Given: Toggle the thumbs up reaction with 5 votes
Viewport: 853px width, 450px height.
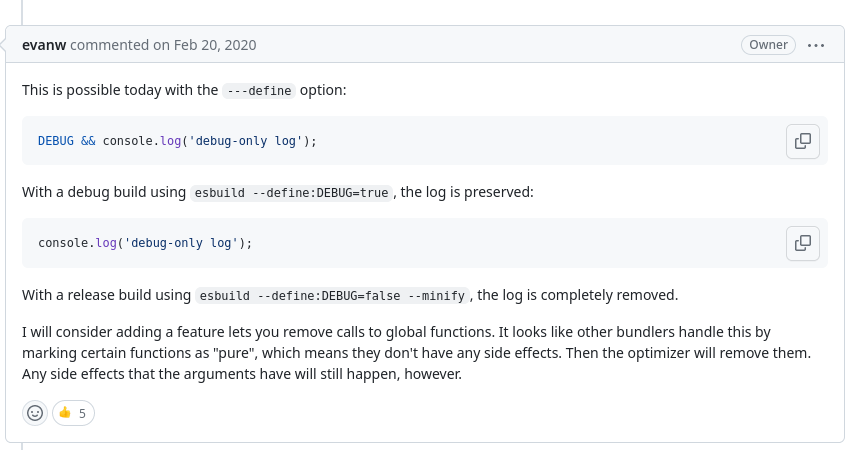Looking at the screenshot, I should pyautogui.click(x=73, y=413).
